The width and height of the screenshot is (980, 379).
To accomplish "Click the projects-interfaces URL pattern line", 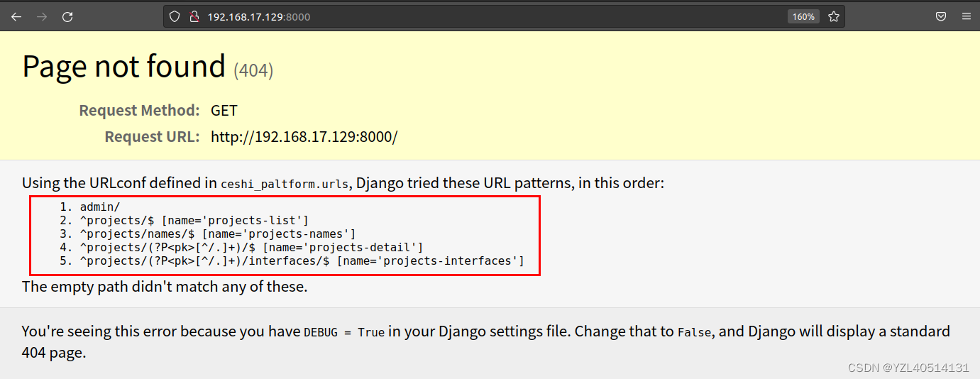I will (x=302, y=261).
